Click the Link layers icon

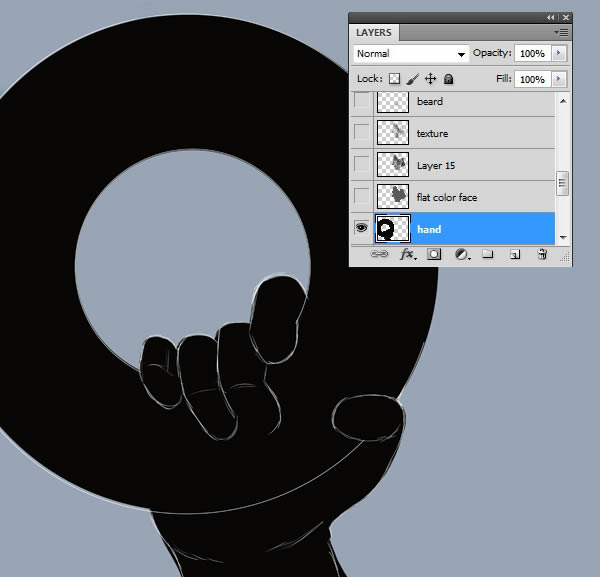click(x=379, y=254)
